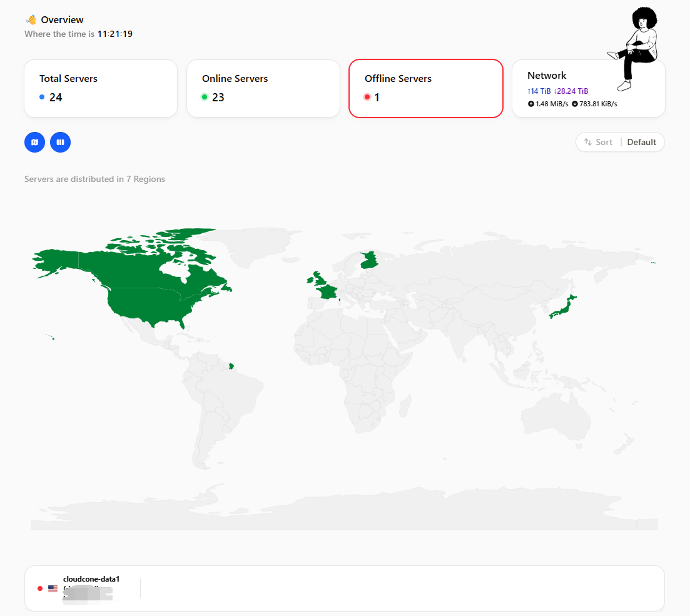Click the sort arrows icon

588,142
